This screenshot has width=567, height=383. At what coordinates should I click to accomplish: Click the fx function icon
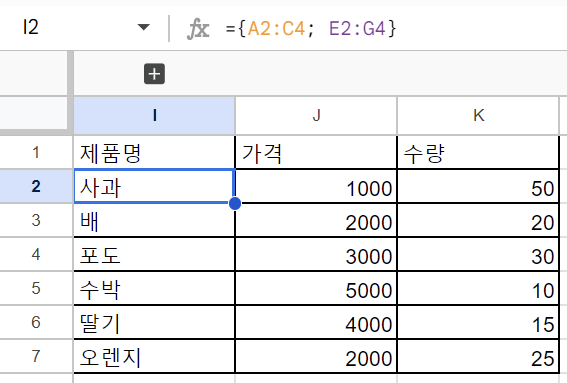198,29
